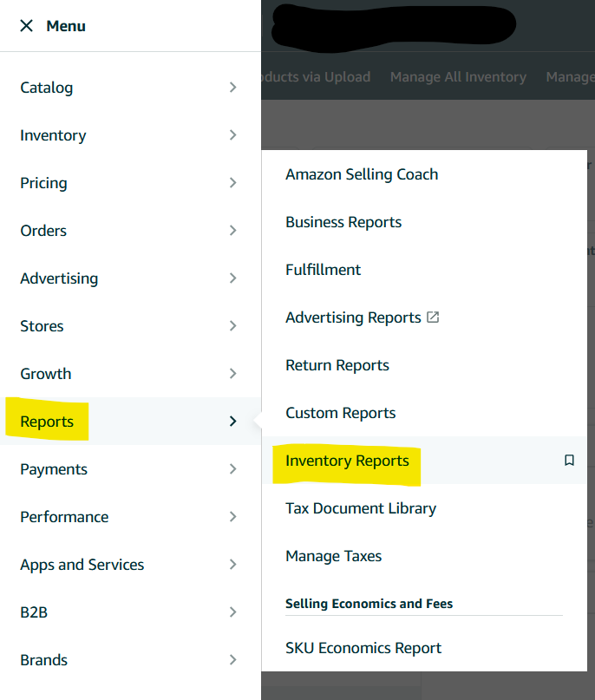Click the external link icon beside Advertising Reports

pyautogui.click(x=433, y=317)
